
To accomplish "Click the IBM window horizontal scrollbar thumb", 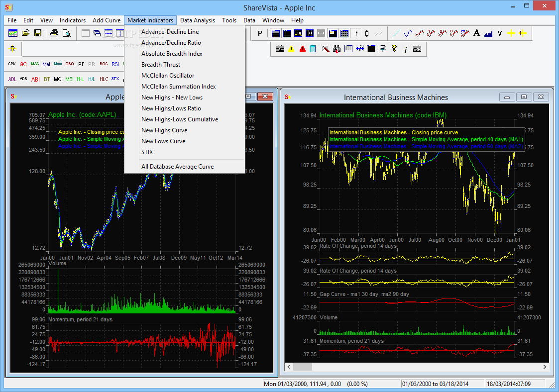I will tap(302, 367).
